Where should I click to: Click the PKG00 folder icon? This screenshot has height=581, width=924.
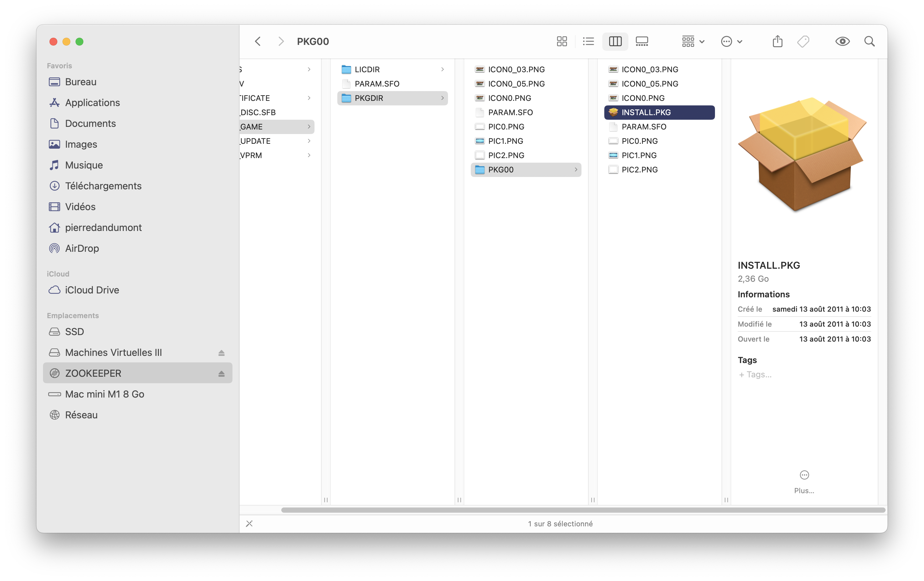click(480, 169)
